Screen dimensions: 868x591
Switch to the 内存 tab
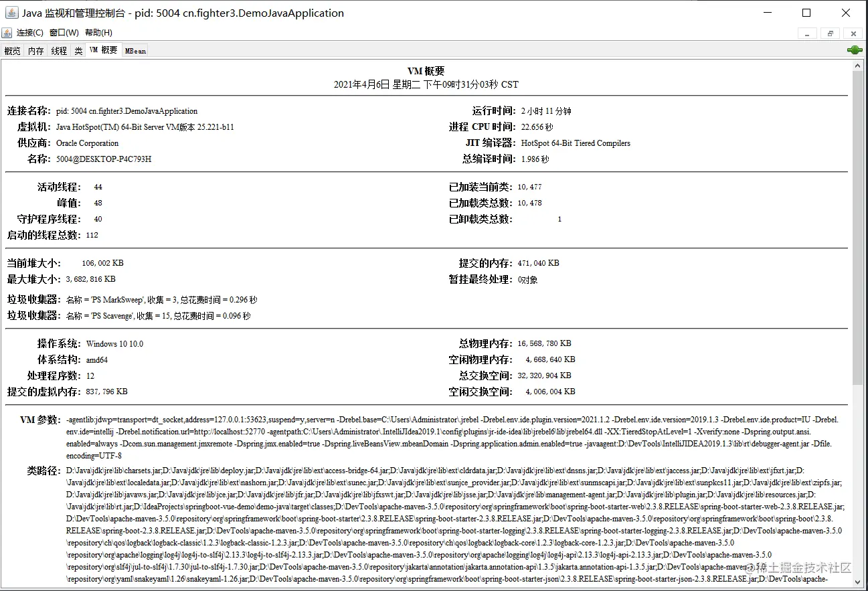click(36, 51)
